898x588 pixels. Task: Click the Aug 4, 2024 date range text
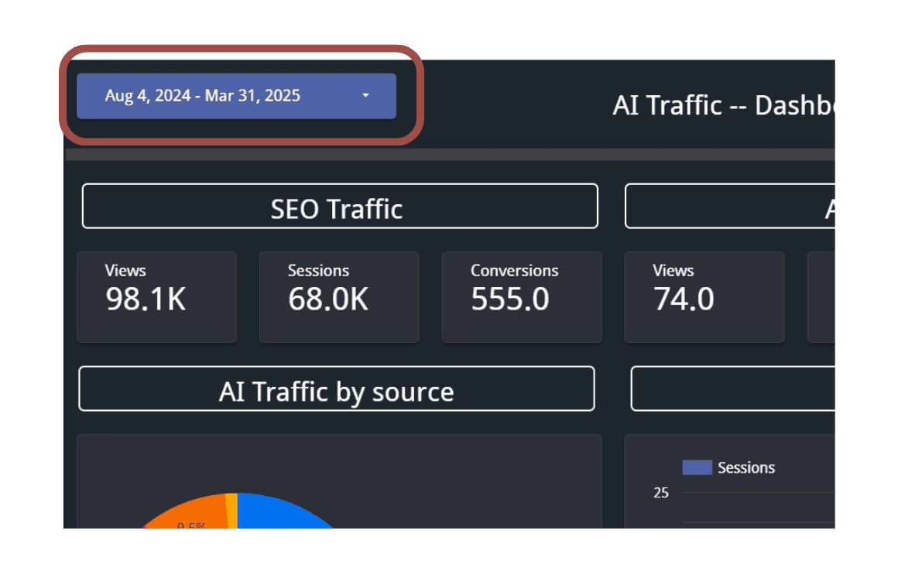[202, 96]
